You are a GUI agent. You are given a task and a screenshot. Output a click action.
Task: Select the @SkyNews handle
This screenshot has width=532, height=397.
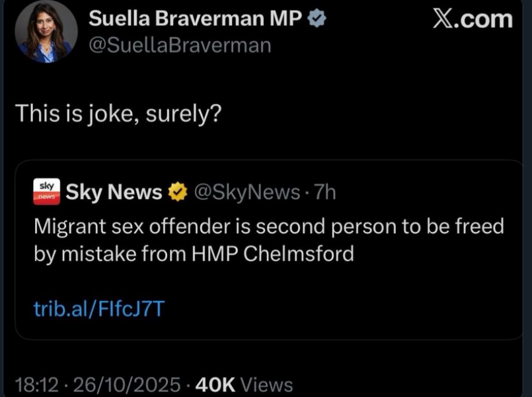[x=246, y=192]
